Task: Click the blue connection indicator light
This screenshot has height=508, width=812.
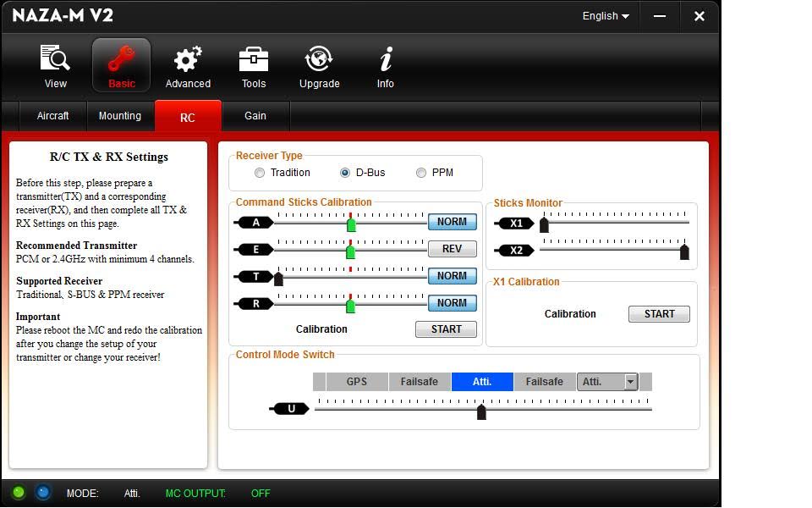Action: coord(43,492)
